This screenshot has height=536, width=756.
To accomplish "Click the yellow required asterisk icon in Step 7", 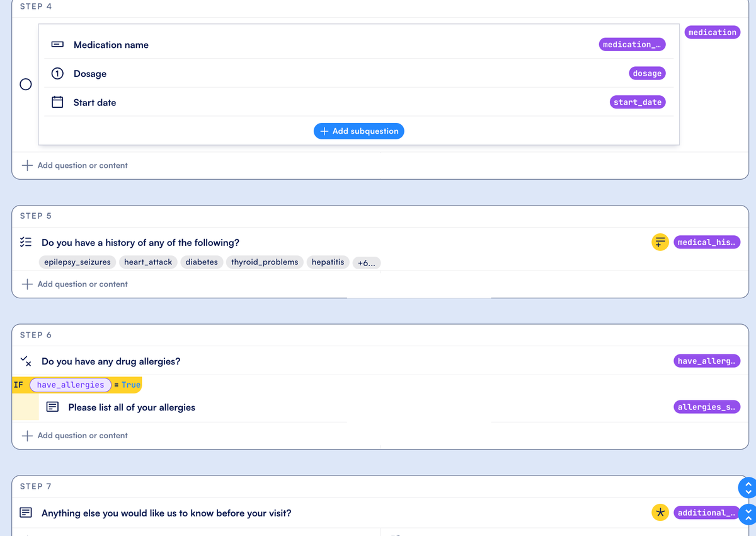I will [660, 513].
